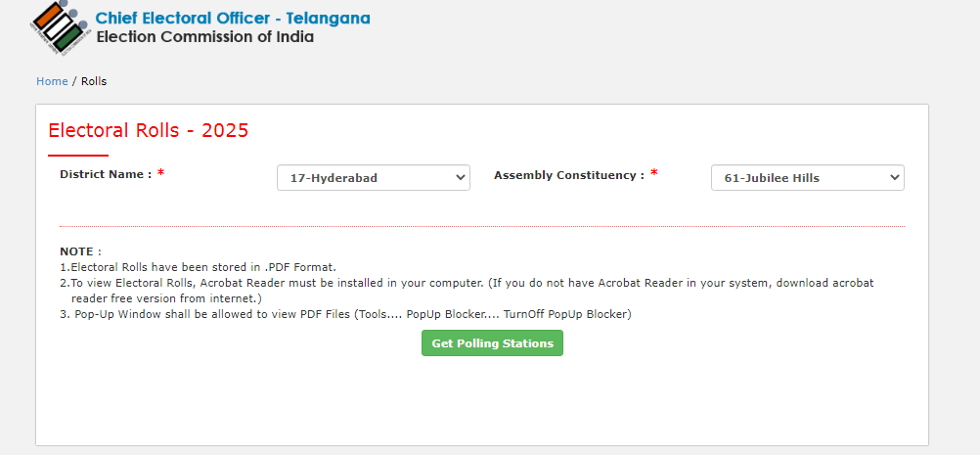980x455 pixels.
Task: Expand the arrow on the 17-Hyderabad combo box
Action: click(x=461, y=178)
